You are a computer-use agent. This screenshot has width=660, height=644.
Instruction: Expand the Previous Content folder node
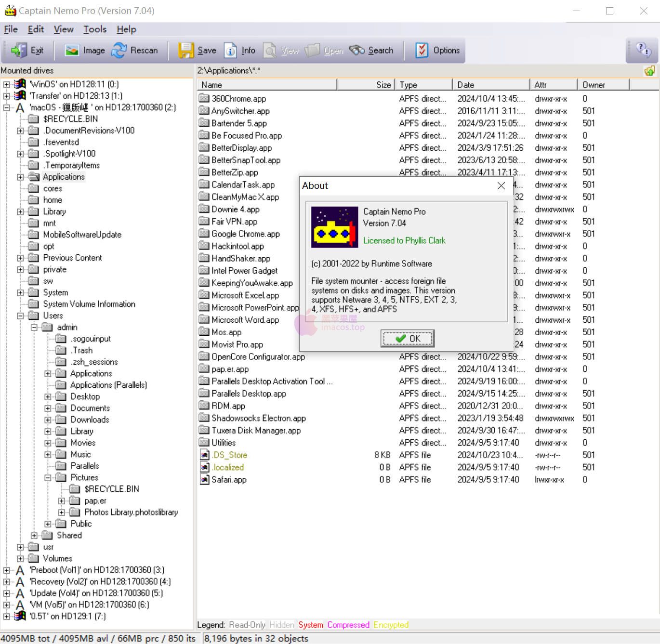pos(21,258)
